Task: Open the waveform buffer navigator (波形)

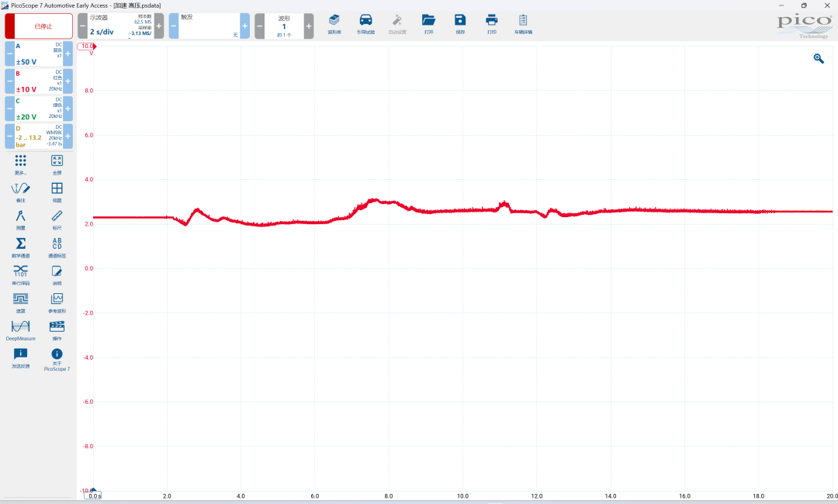Action: [x=284, y=26]
